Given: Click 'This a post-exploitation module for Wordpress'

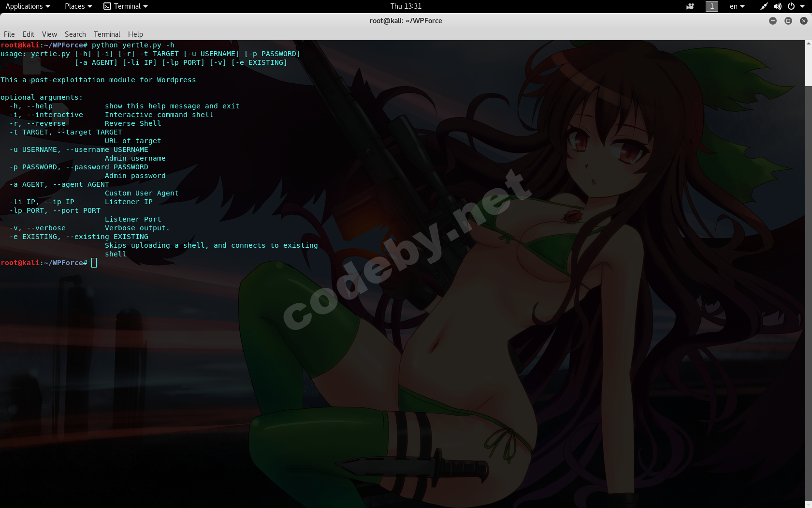Looking at the screenshot, I should click(98, 80).
